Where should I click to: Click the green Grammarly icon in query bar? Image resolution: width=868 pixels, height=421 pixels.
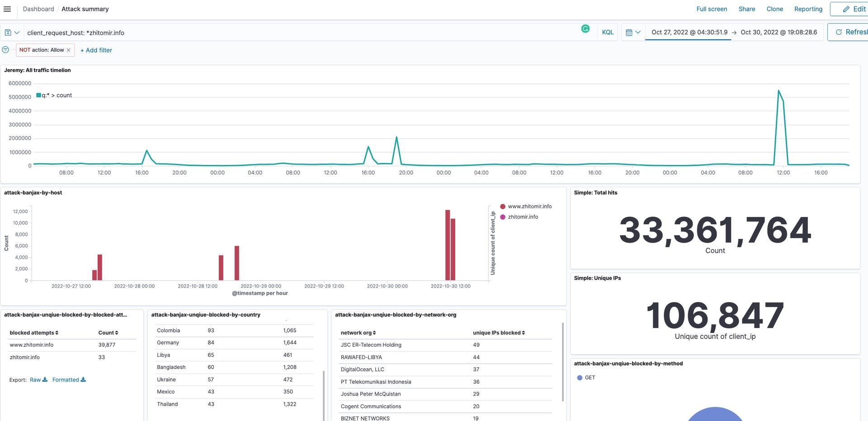tap(585, 29)
